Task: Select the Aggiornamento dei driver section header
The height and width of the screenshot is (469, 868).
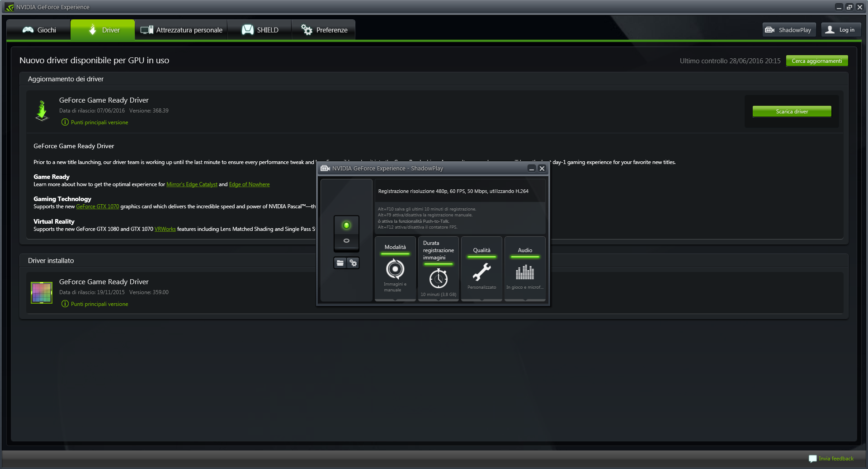Action: point(66,79)
